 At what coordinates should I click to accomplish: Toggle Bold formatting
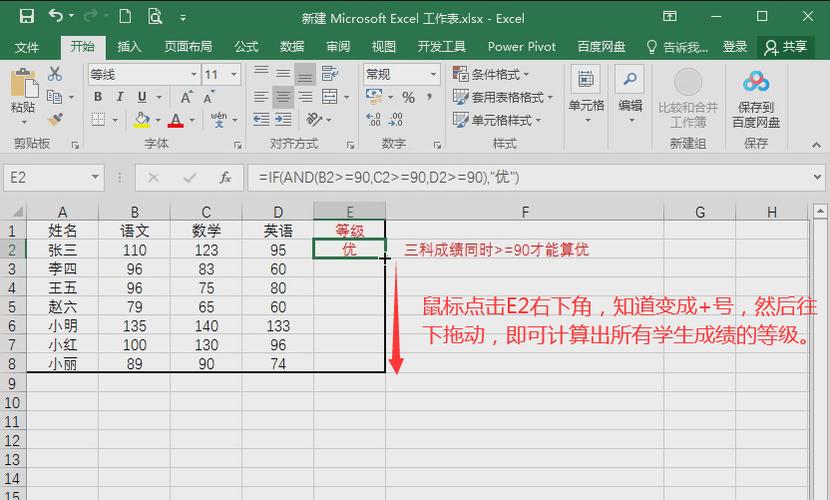pyautogui.click(x=98, y=97)
